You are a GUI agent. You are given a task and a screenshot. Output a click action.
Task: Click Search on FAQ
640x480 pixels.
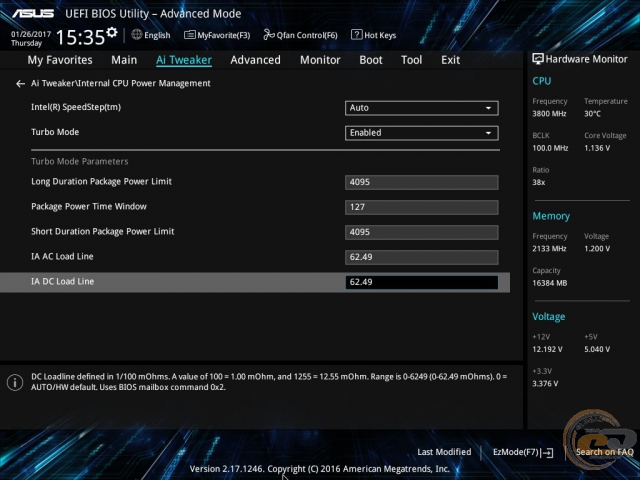tap(604, 452)
